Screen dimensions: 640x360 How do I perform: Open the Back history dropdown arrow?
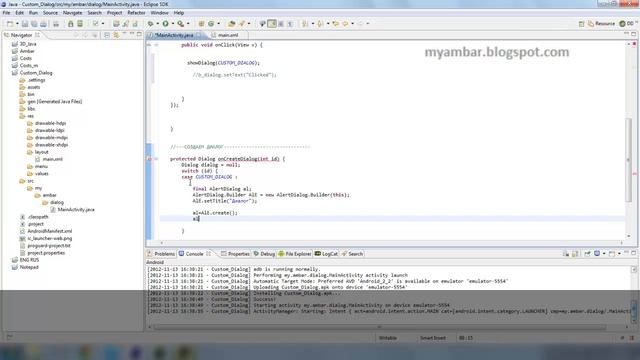(x=353, y=24)
